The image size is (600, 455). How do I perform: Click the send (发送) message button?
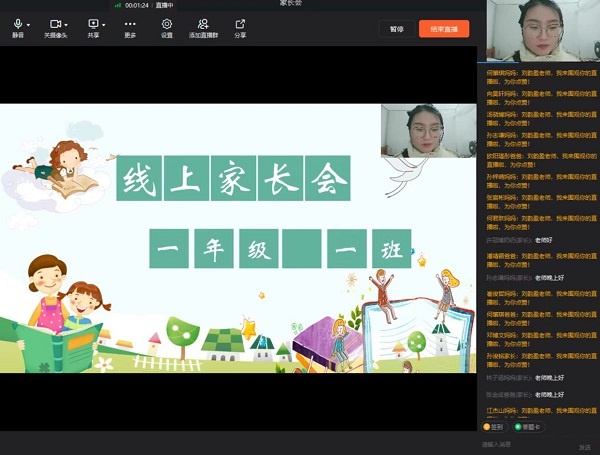tap(584, 446)
